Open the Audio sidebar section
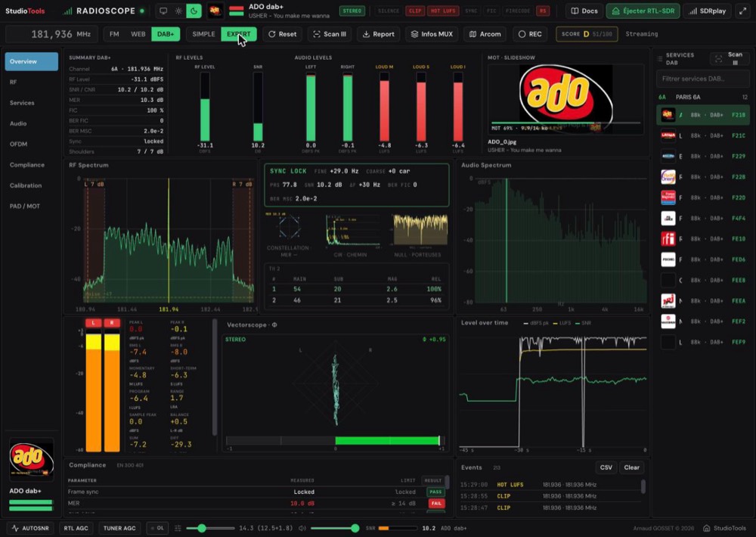The width and height of the screenshot is (756, 537). coord(31,123)
